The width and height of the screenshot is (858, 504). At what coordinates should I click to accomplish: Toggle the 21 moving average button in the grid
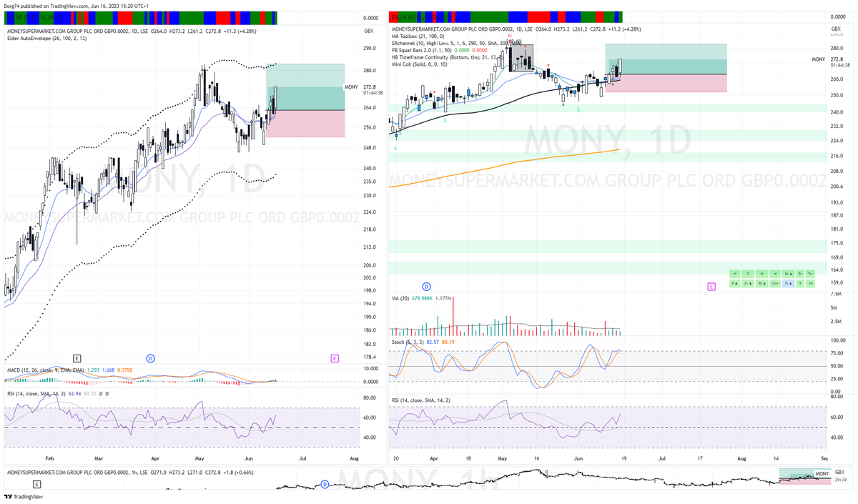click(748, 282)
